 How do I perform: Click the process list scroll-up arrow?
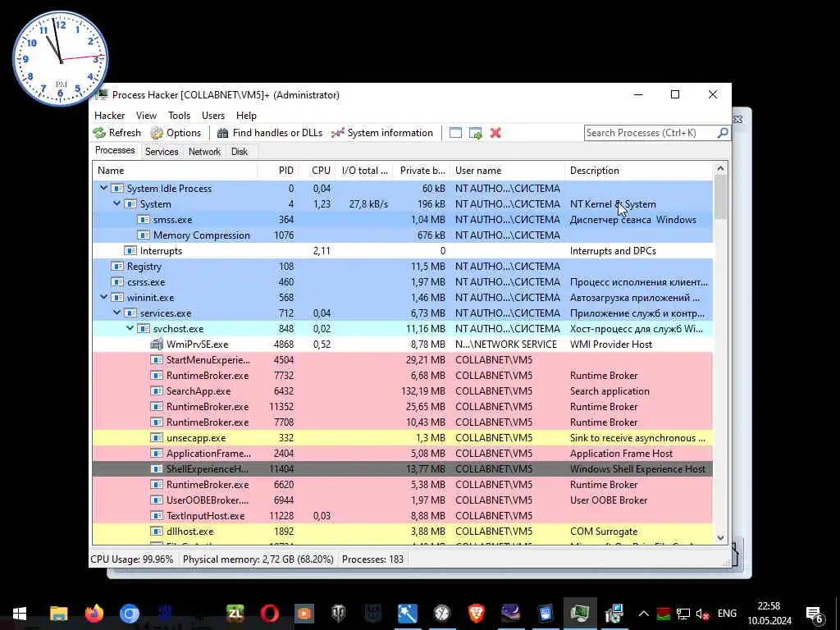(x=720, y=169)
